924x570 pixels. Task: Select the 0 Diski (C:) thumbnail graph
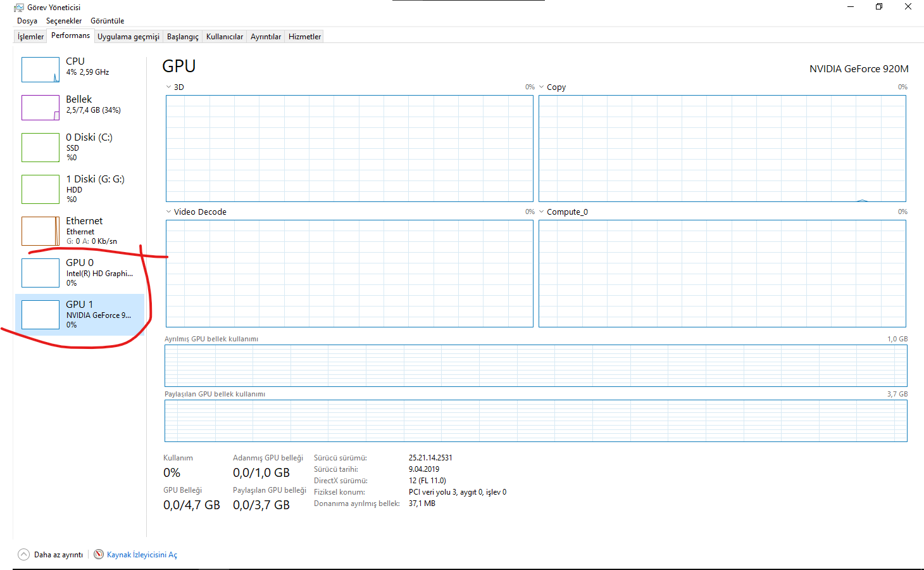pos(41,148)
